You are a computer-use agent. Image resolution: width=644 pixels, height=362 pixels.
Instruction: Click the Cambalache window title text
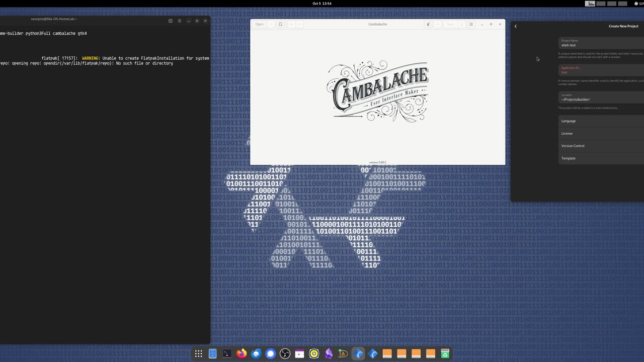click(x=378, y=24)
